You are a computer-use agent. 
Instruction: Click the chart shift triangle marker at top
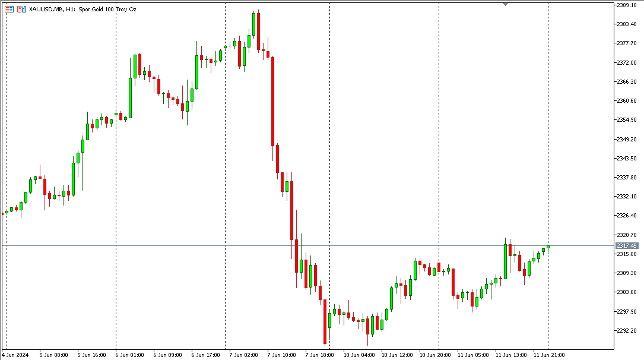[505, 4]
